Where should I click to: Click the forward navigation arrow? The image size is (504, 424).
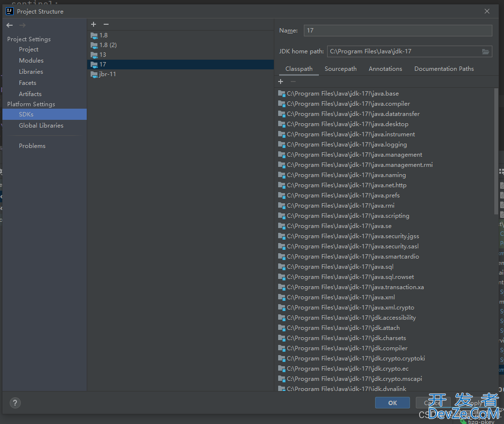[22, 25]
